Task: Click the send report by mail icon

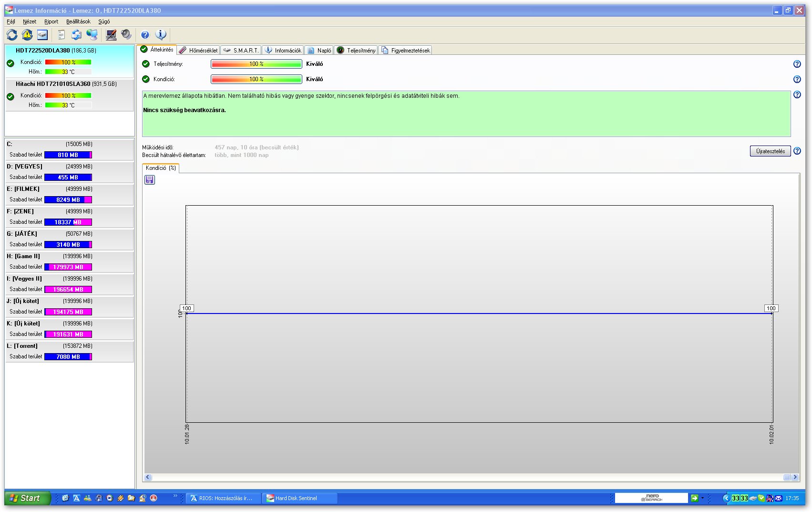Action: pos(76,34)
